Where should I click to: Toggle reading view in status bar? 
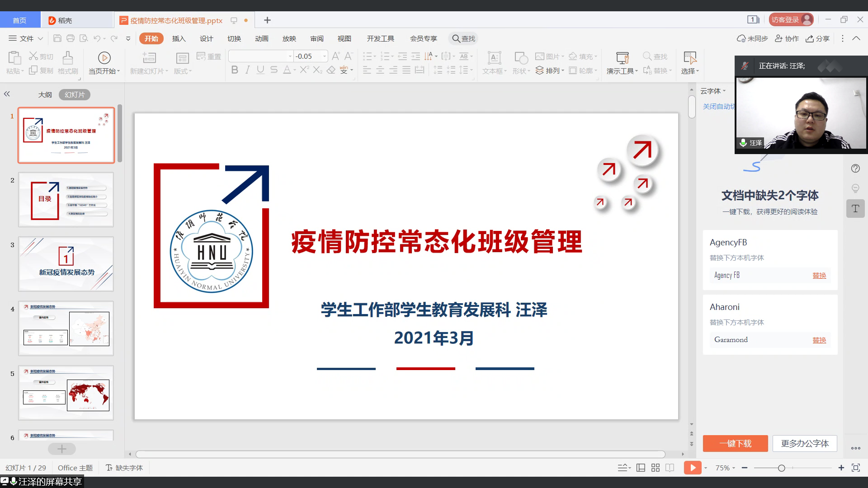pyautogui.click(x=670, y=468)
